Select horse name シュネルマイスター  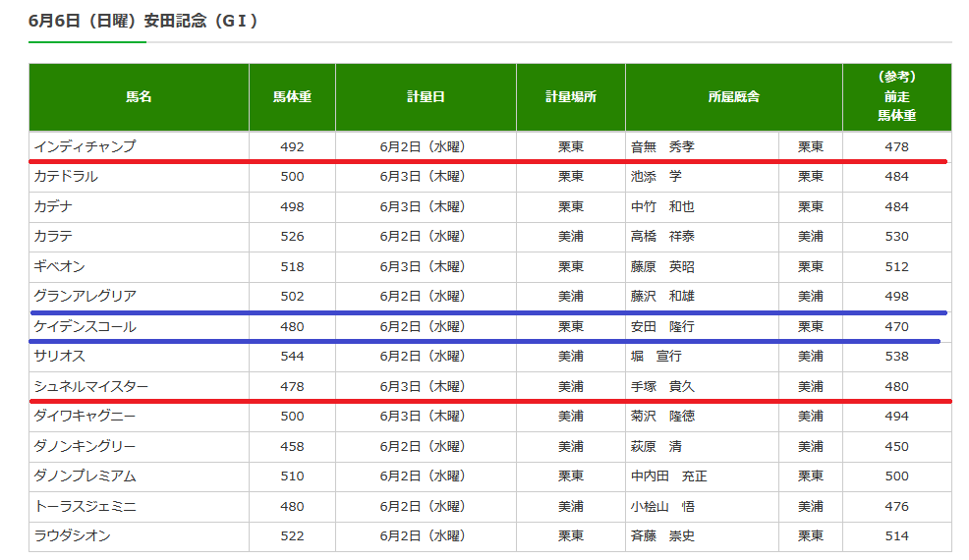pyautogui.click(x=90, y=387)
